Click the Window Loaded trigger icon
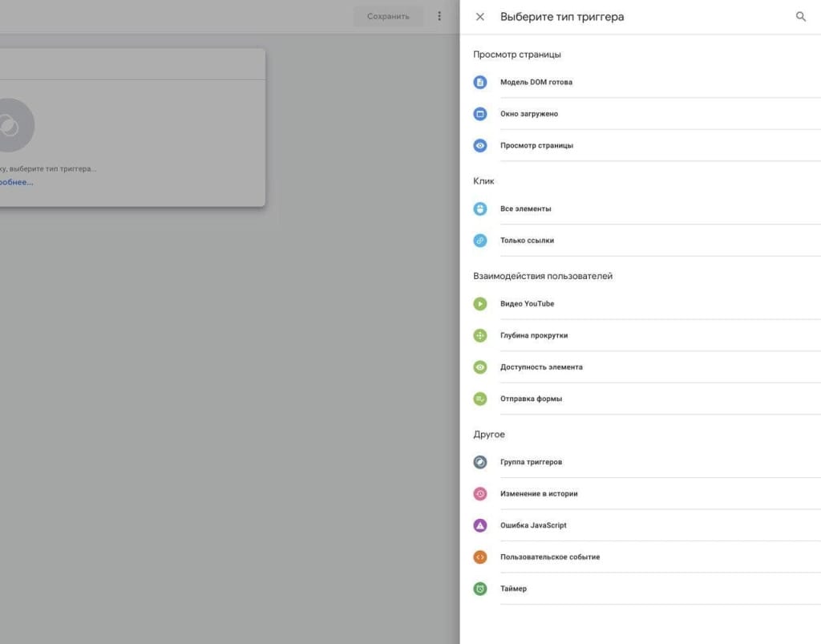 click(480, 114)
